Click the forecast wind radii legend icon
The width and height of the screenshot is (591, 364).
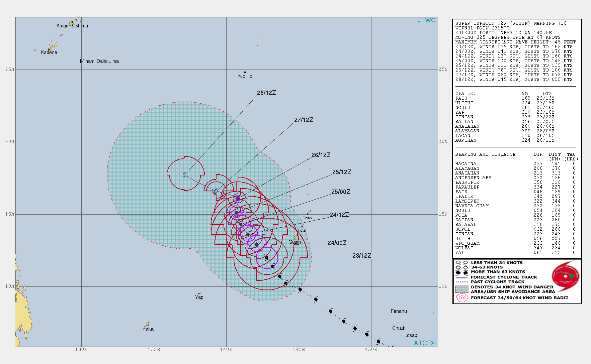[462, 298]
